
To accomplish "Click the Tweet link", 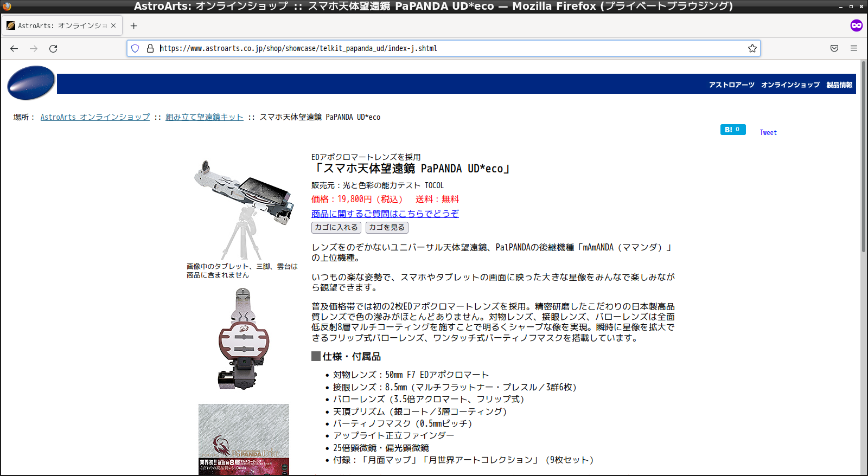I will coord(768,132).
